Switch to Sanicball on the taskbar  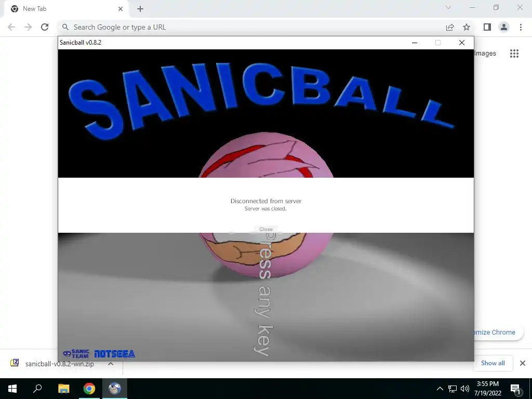click(x=115, y=389)
